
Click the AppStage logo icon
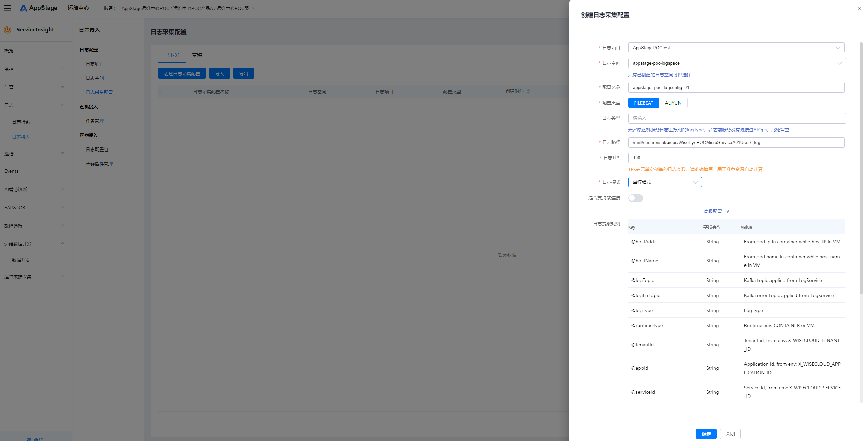pyautogui.click(x=23, y=8)
